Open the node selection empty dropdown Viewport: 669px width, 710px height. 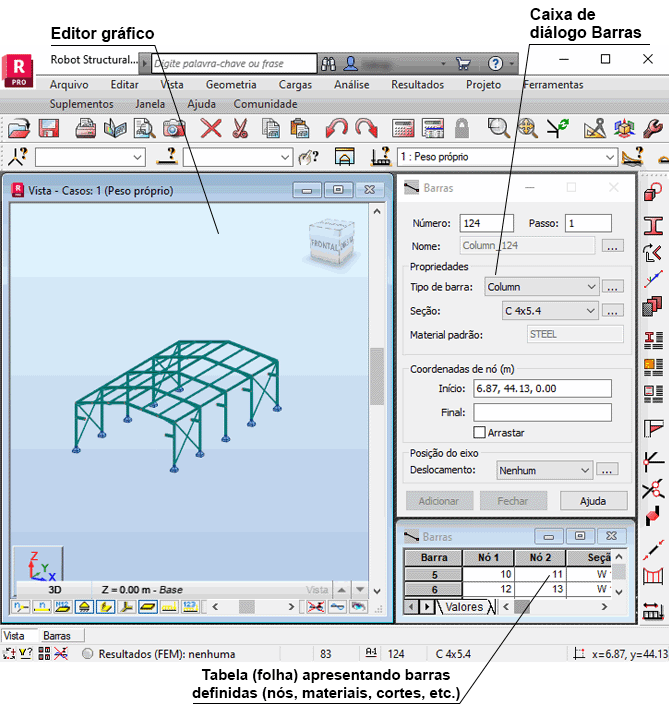coord(90,158)
